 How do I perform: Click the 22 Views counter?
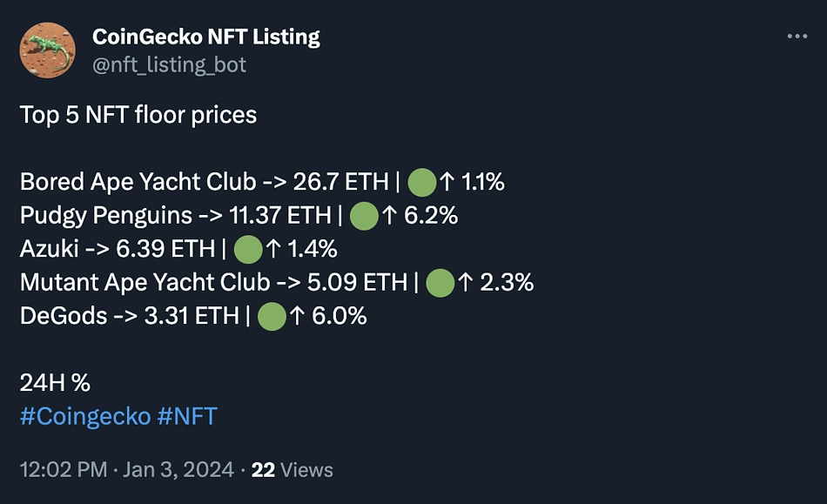(292, 470)
